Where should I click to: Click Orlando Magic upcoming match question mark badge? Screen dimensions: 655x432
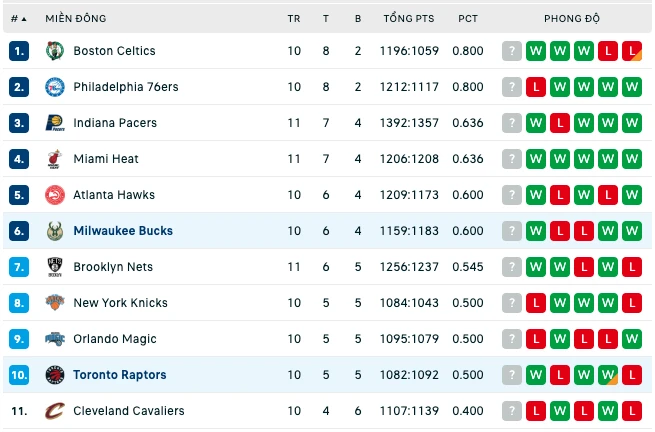(512, 339)
